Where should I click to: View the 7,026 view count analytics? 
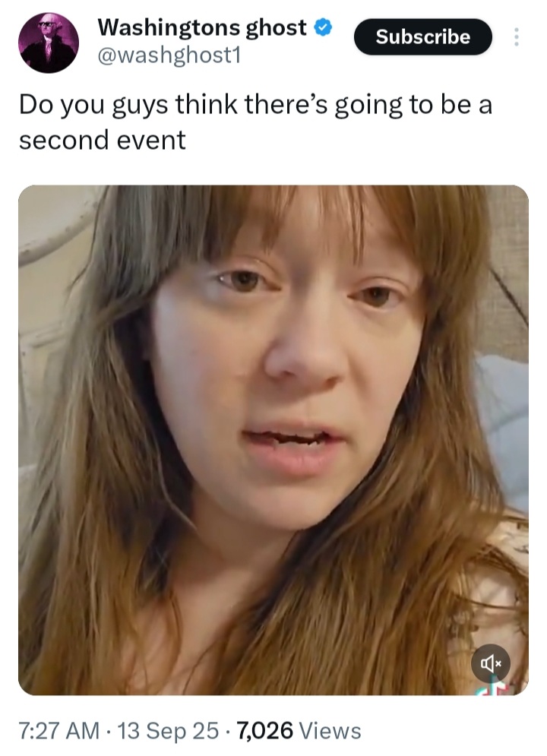pos(265,730)
